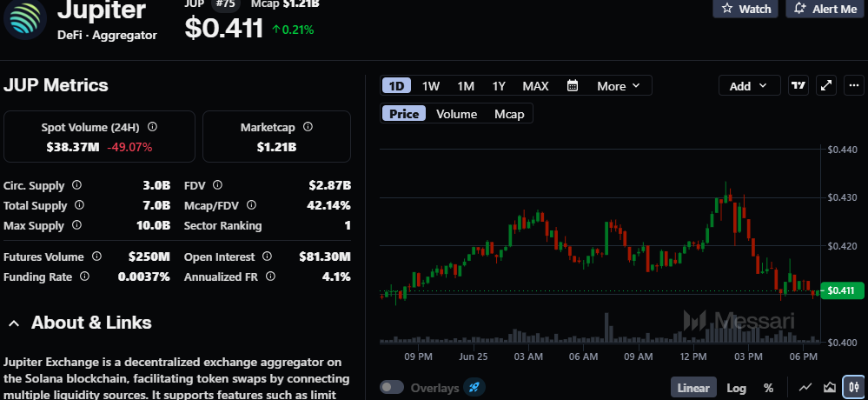This screenshot has width=868, height=400.
Task: Click the Jupiter logo icon
Action: click(x=25, y=20)
